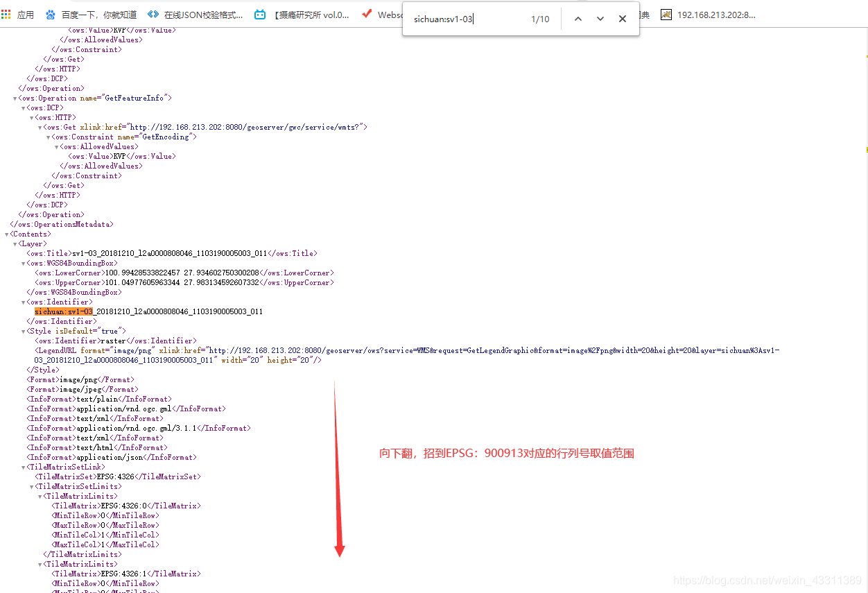Open the Baidu paw bookmark
The width and height of the screenshot is (868, 593).
click(91, 15)
